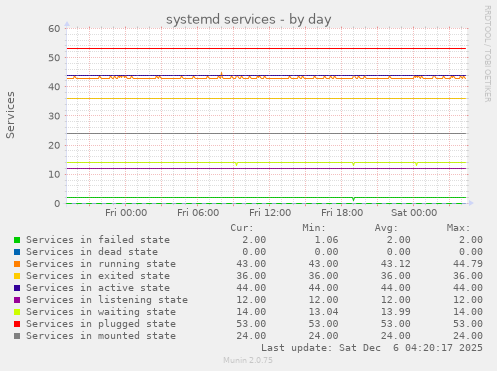
Task: Click the y-axis value 60
Action: click(x=54, y=29)
